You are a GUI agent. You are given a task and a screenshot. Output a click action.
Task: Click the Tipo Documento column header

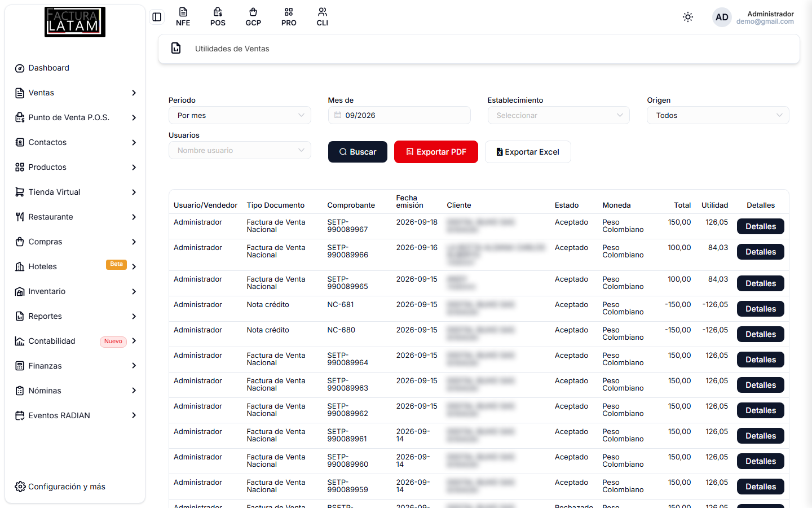[x=275, y=205]
